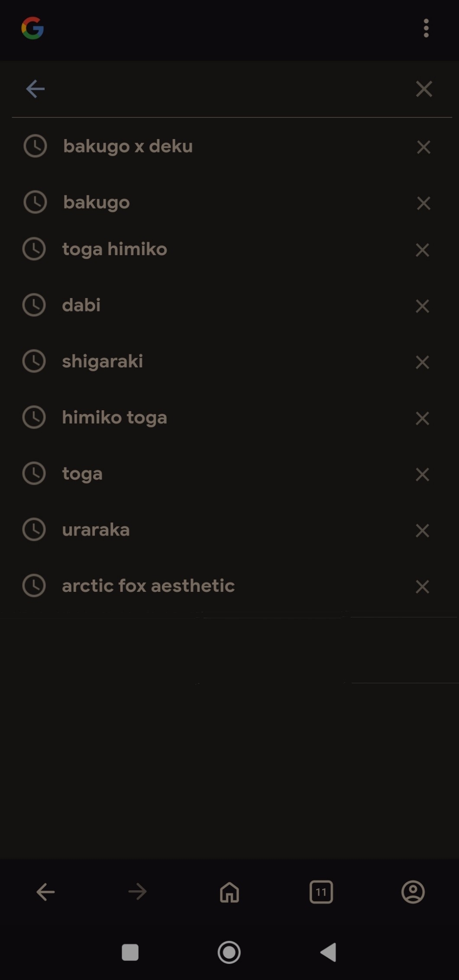Open the account profile icon
Image resolution: width=459 pixels, height=980 pixels.
[413, 892]
